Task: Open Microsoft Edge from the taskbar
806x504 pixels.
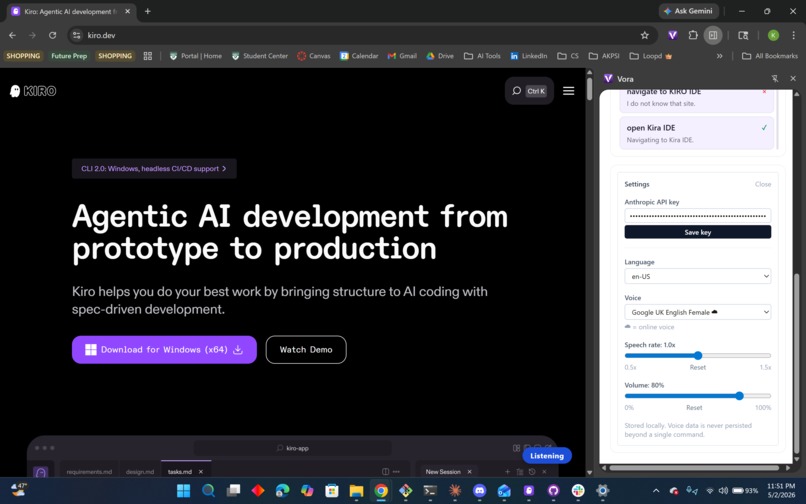Action: [x=282, y=491]
